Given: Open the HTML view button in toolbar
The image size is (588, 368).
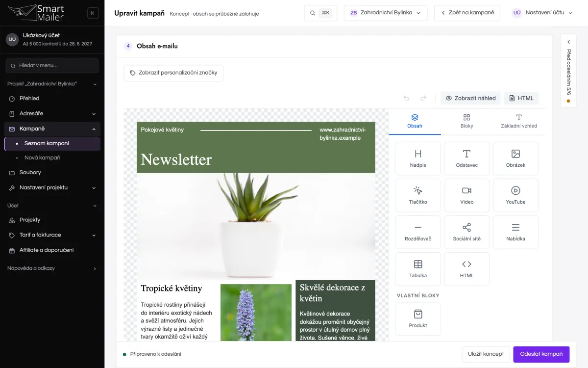Looking at the screenshot, I should coord(521,98).
